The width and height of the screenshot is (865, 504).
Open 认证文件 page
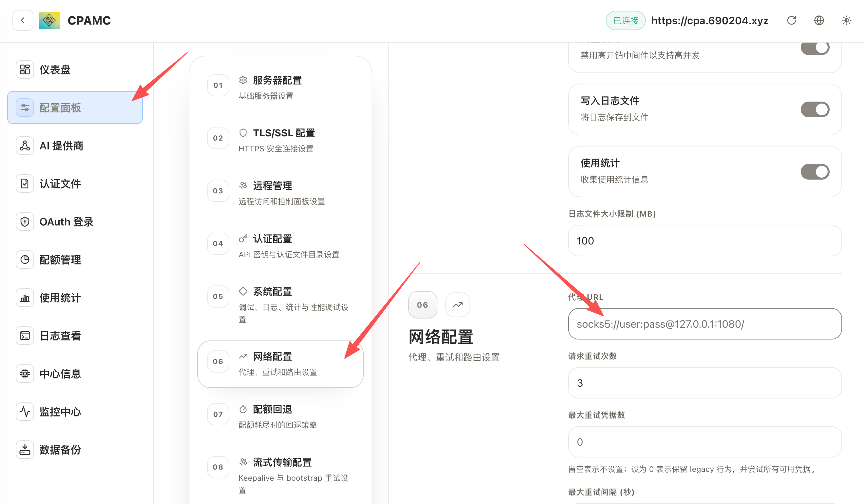(x=75, y=184)
